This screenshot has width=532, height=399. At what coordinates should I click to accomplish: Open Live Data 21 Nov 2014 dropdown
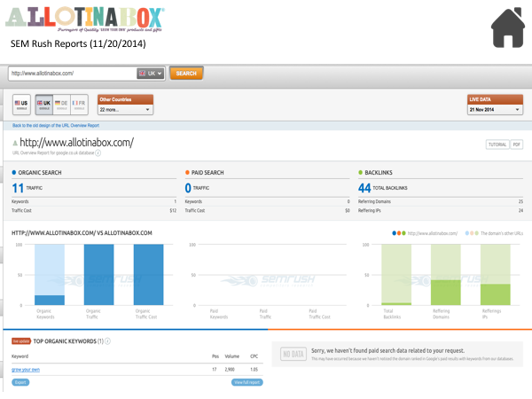(495, 110)
